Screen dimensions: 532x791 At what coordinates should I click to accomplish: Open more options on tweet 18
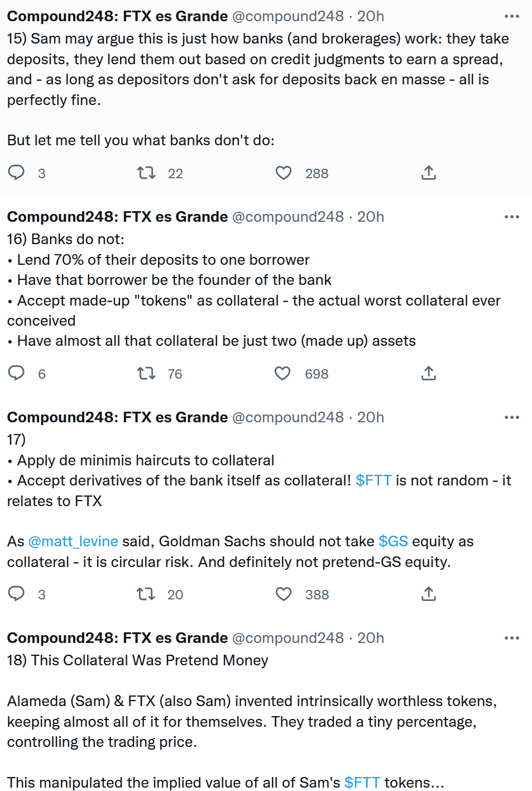[x=511, y=638]
